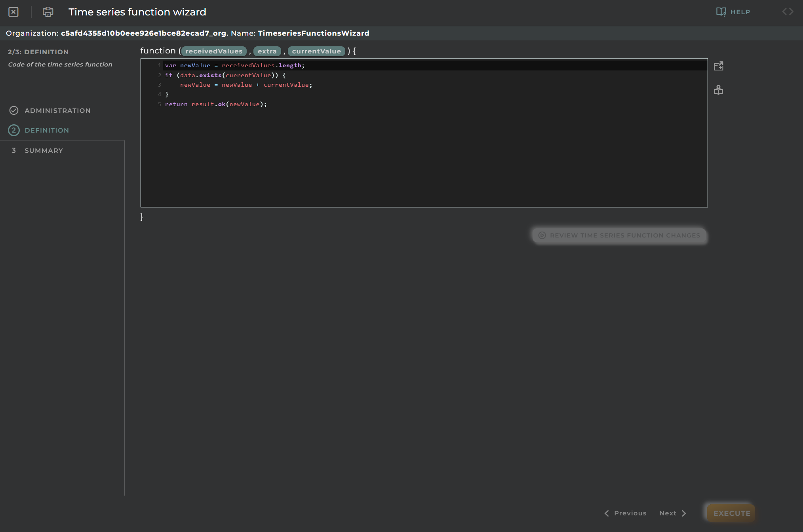This screenshot has width=803, height=532.
Task: Click the return result.ok line in editor
Action: tap(216, 104)
